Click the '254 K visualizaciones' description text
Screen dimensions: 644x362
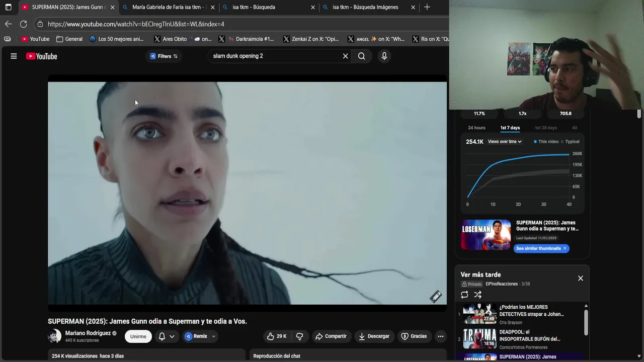pyautogui.click(x=88, y=356)
